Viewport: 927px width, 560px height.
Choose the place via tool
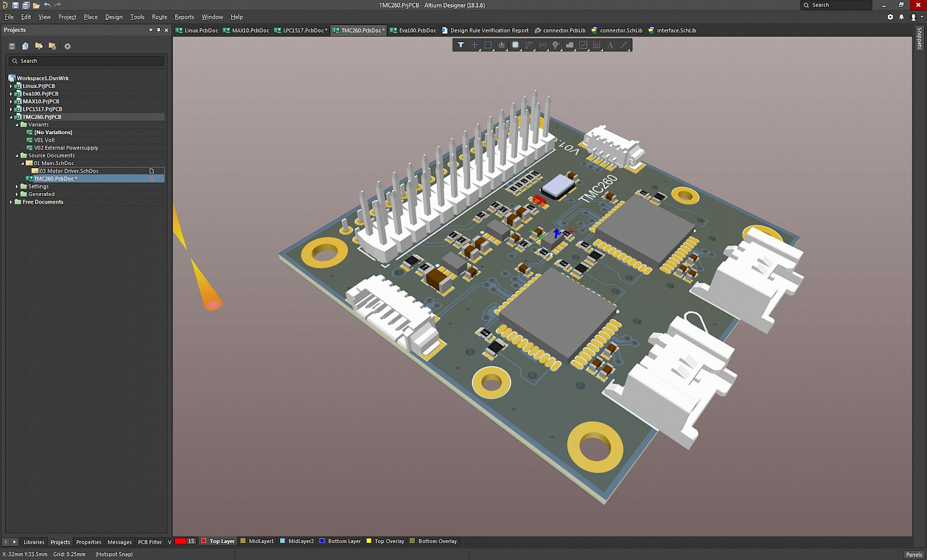pyautogui.click(x=556, y=45)
